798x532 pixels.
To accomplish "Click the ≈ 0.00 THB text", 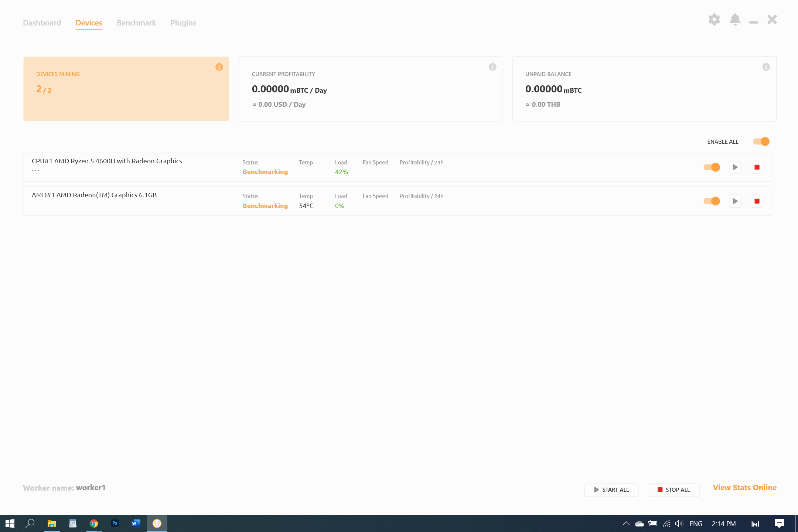I will coord(543,105).
